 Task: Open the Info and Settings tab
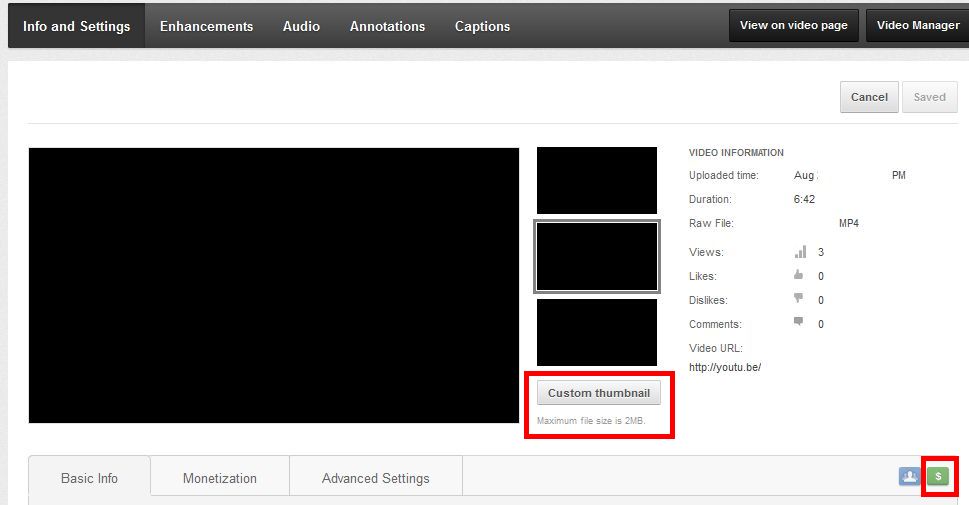click(x=77, y=26)
